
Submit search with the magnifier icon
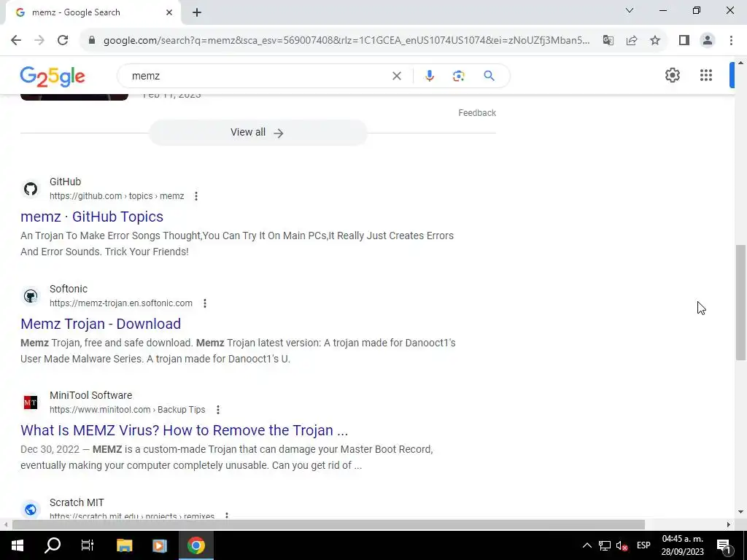click(489, 76)
